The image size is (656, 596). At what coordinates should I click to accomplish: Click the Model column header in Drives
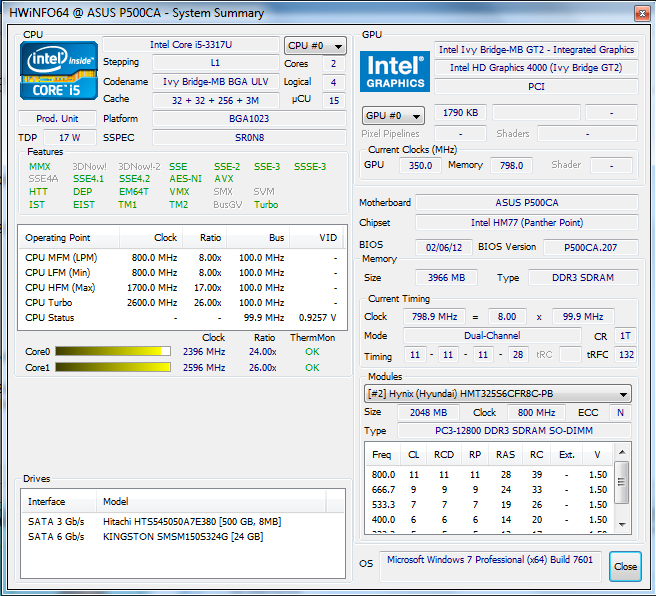[211, 501]
